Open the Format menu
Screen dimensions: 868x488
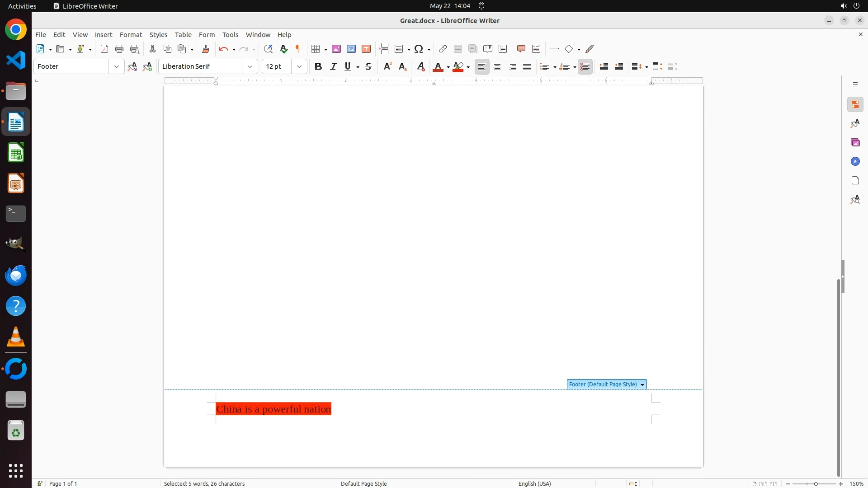pos(131,35)
